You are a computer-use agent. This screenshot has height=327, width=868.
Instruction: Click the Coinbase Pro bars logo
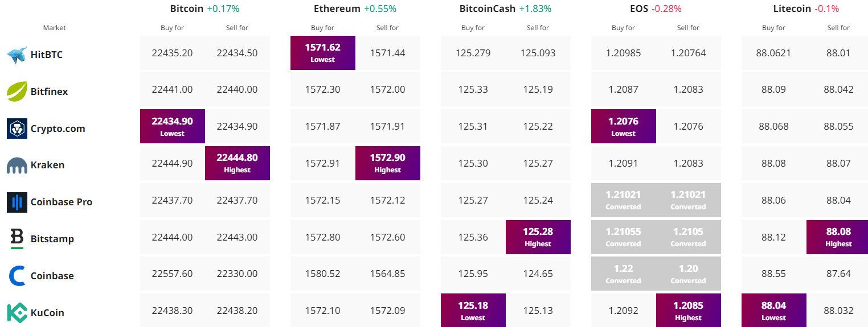(x=17, y=202)
